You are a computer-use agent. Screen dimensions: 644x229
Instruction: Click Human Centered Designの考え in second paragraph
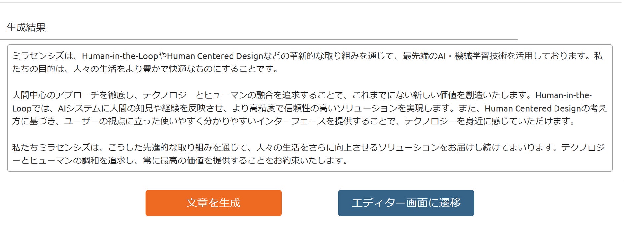point(545,108)
